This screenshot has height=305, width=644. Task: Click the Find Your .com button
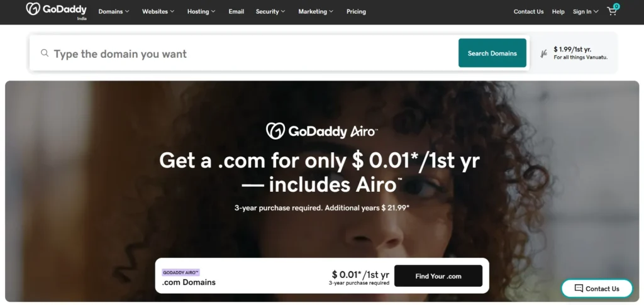[438, 276]
